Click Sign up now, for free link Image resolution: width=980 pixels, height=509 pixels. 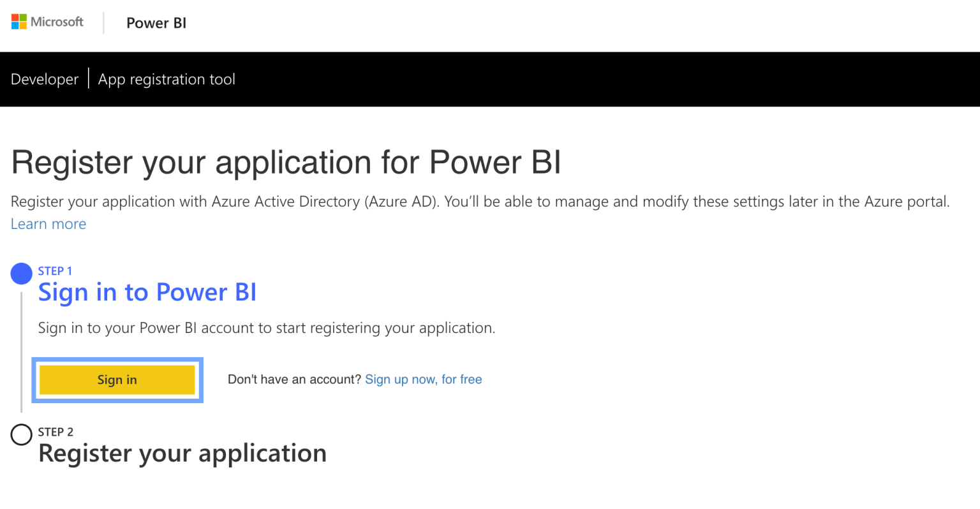[x=423, y=379]
